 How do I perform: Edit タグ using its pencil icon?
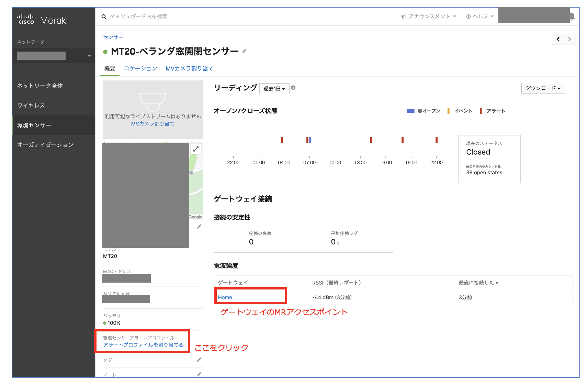[x=199, y=360]
